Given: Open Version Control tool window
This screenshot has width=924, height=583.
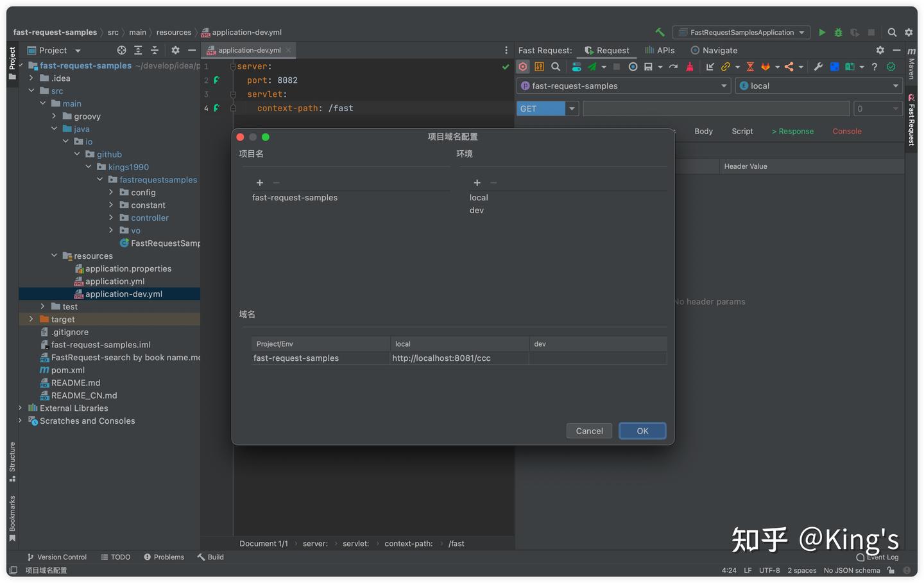Looking at the screenshot, I should coord(56,557).
